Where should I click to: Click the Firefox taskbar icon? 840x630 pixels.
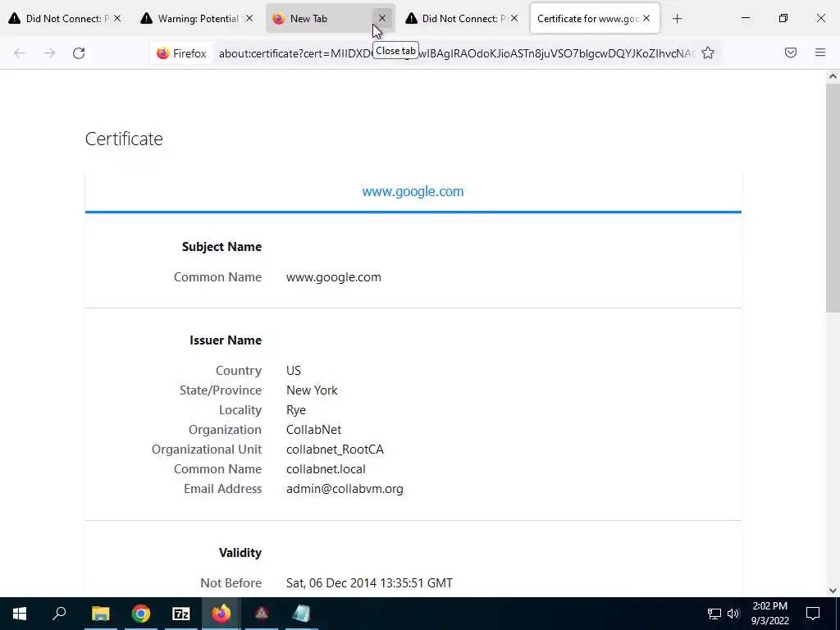[x=221, y=614]
